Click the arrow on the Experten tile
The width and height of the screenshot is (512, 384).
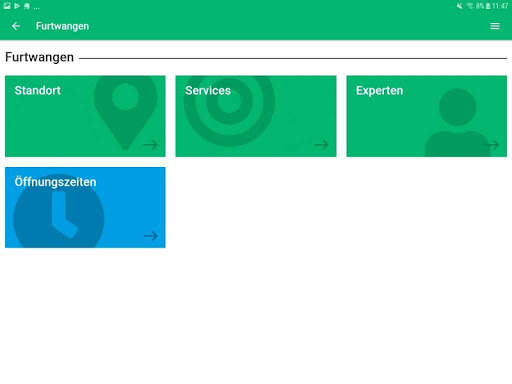492,145
